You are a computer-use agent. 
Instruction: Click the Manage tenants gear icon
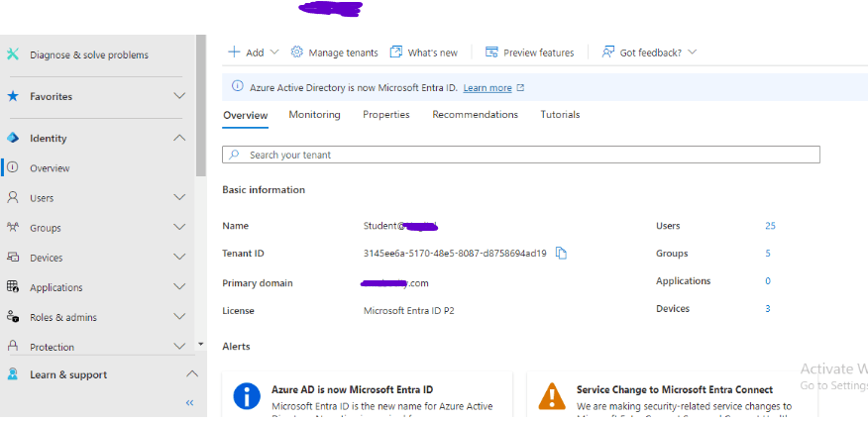click(x=296, y=53)
